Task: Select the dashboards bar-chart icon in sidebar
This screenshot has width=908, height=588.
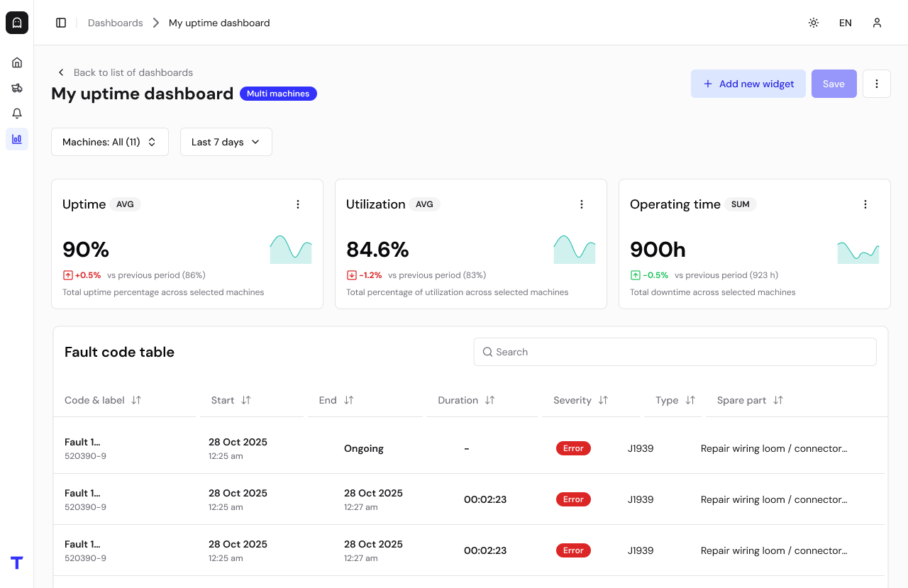Action: click(16, 139)
